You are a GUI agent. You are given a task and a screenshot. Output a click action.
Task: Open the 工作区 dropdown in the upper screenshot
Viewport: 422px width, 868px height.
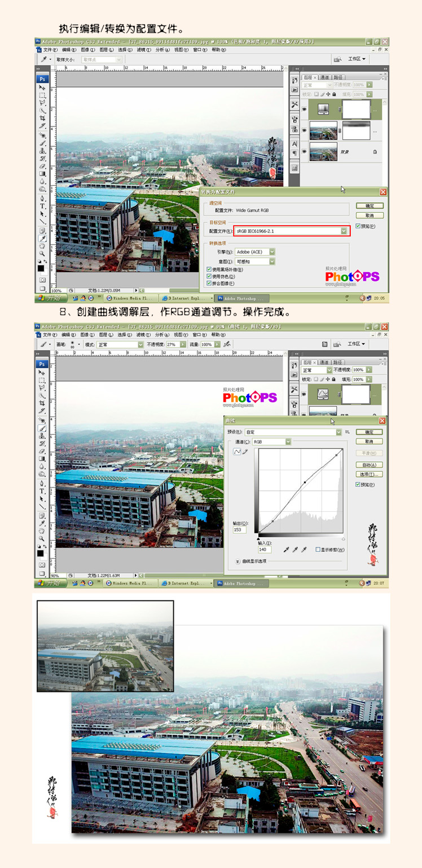pyautogui.click(x=357, y=59)
